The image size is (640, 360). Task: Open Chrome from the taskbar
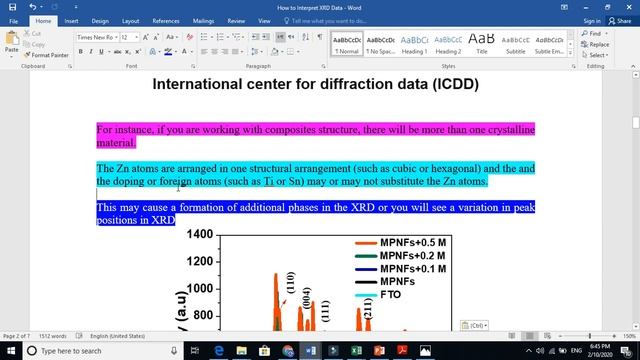(288, 351)
